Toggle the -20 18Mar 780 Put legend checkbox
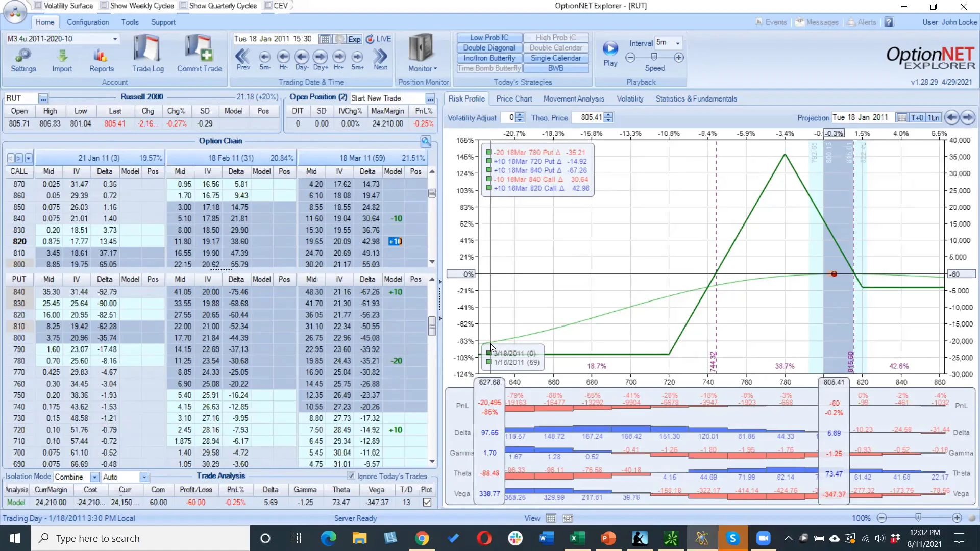980x551 pixels. (x=488, y=152)
